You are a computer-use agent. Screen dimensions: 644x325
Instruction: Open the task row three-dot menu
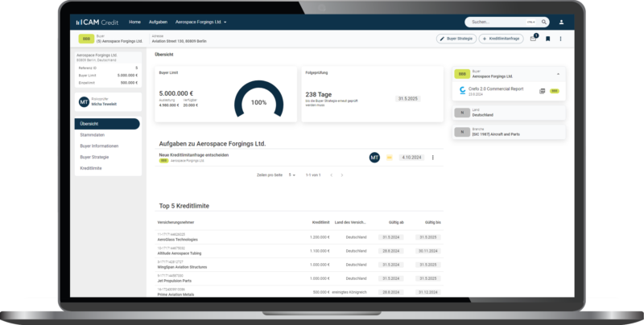(x=432, y=158)
